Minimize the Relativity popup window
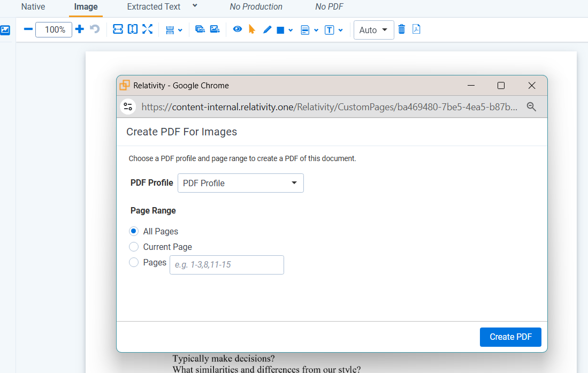The width and height of the screenshot is (588, 373). pos(471,86)
